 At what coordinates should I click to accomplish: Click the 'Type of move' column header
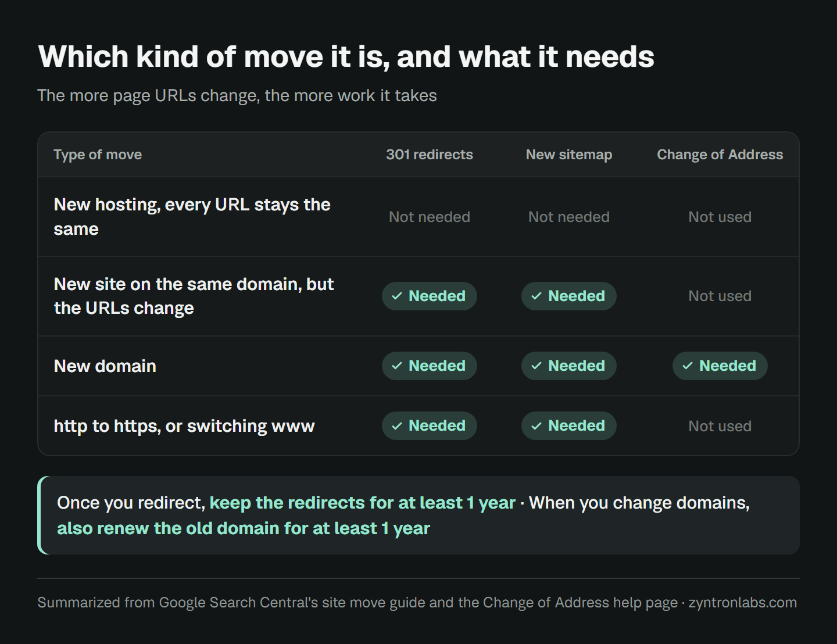tap(98, 155)
